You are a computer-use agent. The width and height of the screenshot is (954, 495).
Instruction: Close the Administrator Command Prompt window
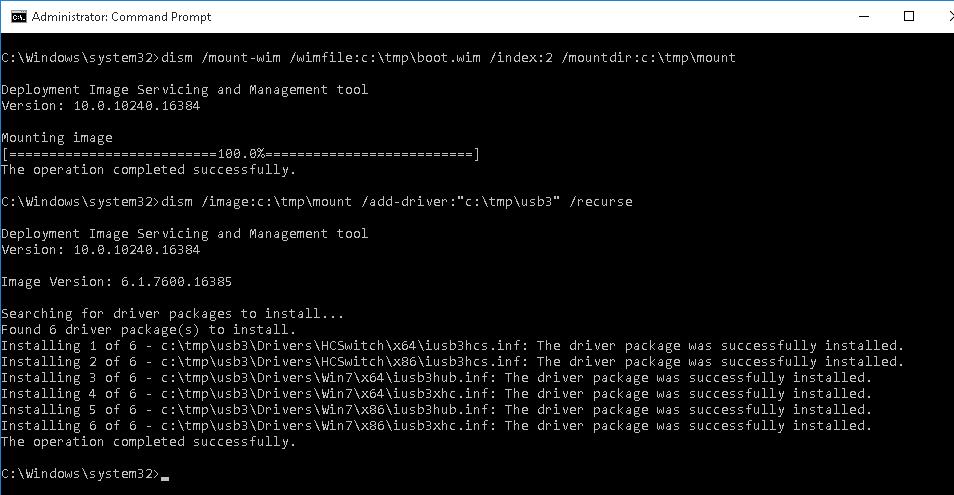(941, 17)
